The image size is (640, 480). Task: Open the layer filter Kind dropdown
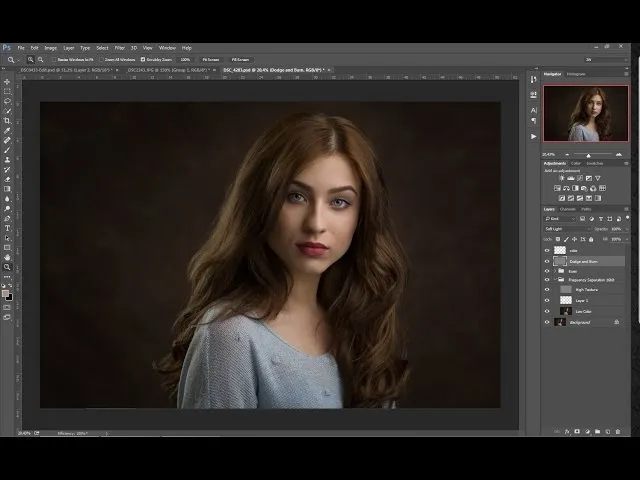click(560, 219)
